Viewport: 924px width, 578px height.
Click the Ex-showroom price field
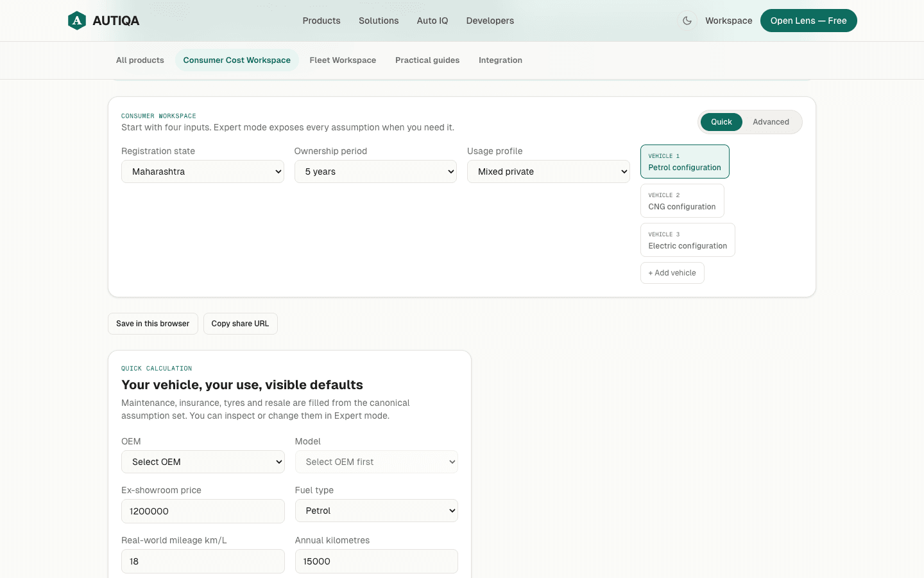(203, 511)
